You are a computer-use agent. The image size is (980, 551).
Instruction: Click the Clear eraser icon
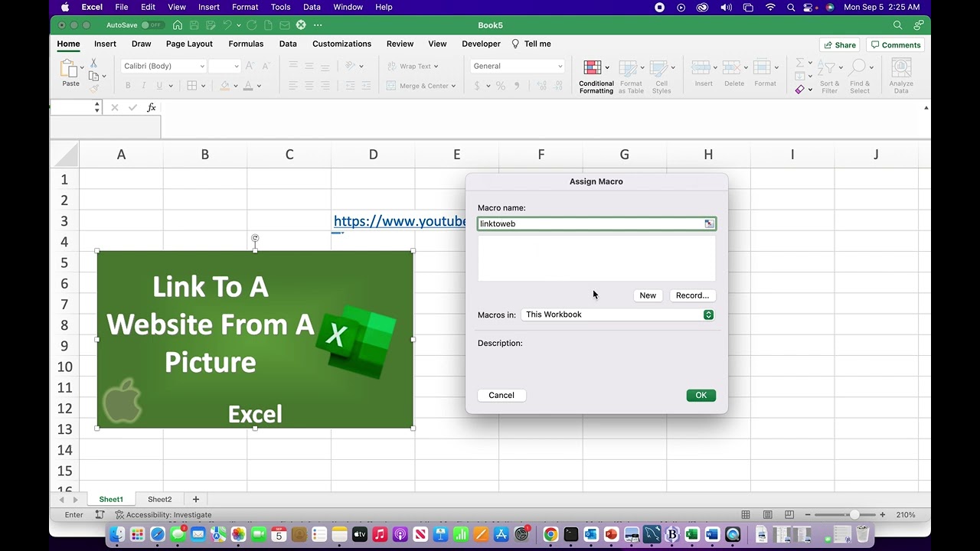click(x=799, y=90)
